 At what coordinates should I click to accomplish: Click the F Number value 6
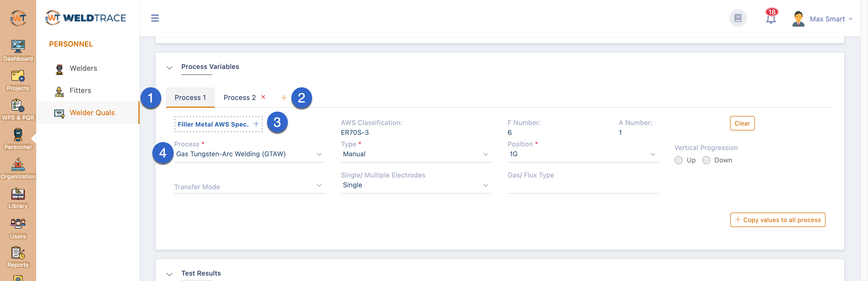click(x=509, y=132)
